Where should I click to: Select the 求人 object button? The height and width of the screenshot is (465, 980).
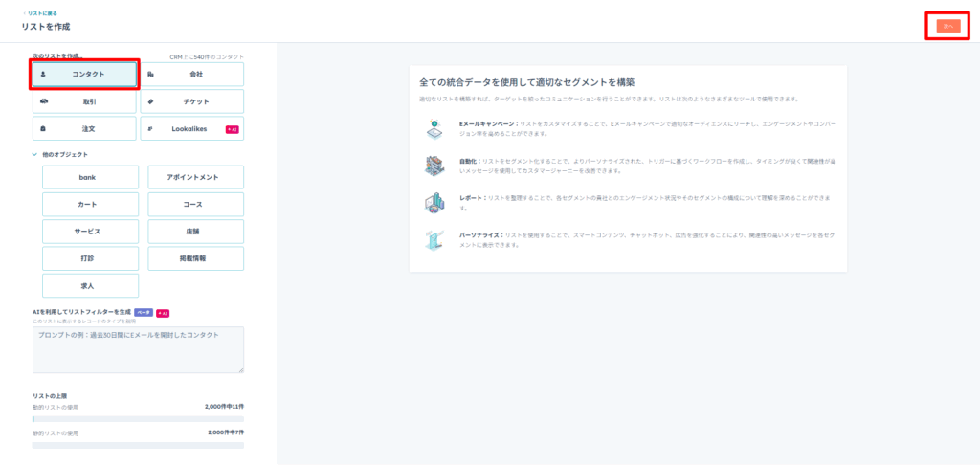coord(91,285)
